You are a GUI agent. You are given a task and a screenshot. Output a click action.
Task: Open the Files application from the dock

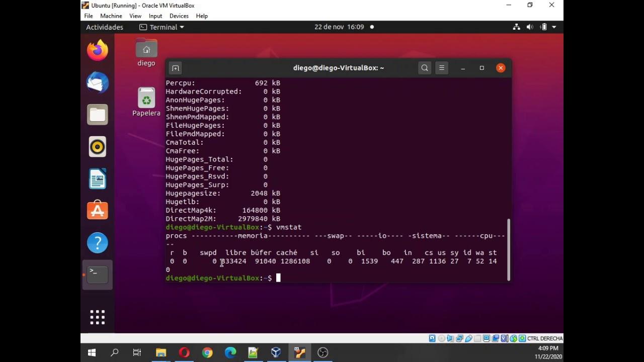97,115
